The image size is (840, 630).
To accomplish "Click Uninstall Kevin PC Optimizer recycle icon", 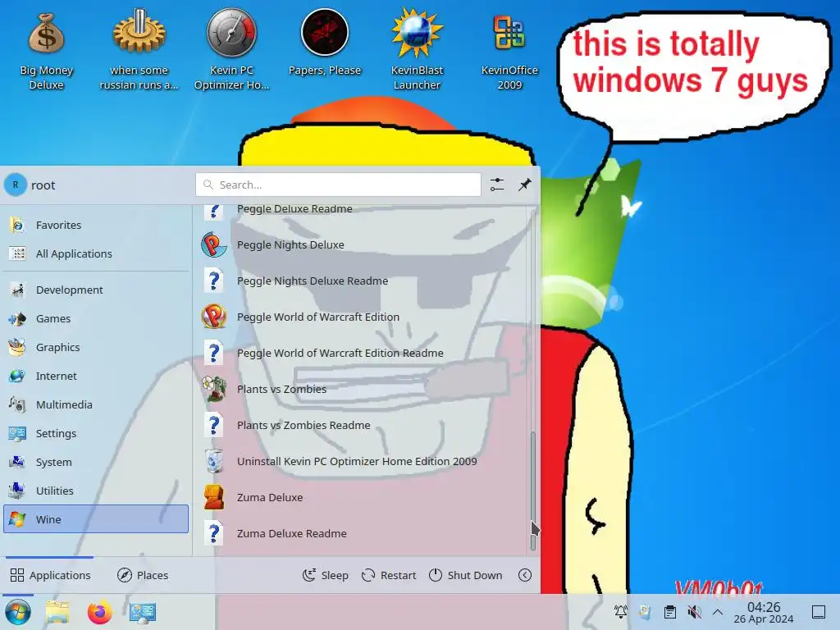I will [x=214, y=461].
